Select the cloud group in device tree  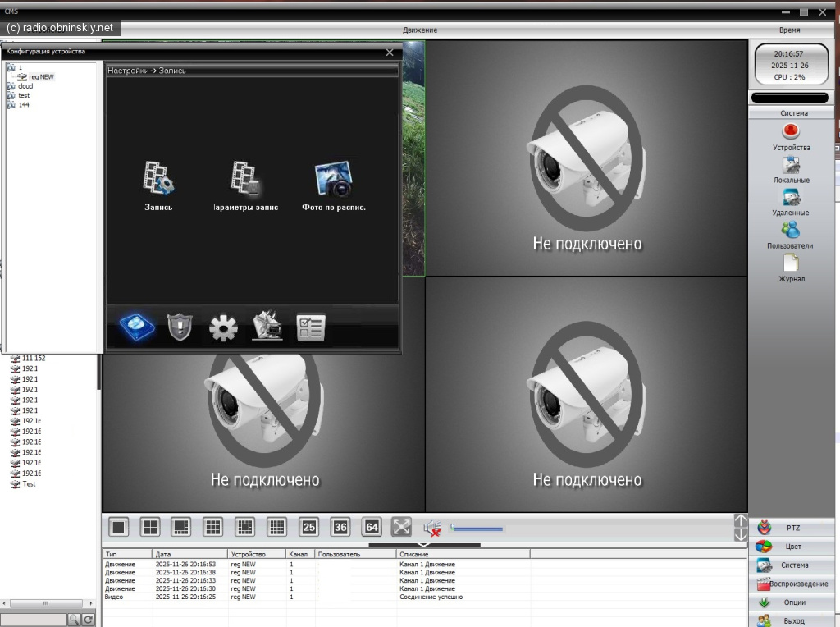click(x=25, y=86)
